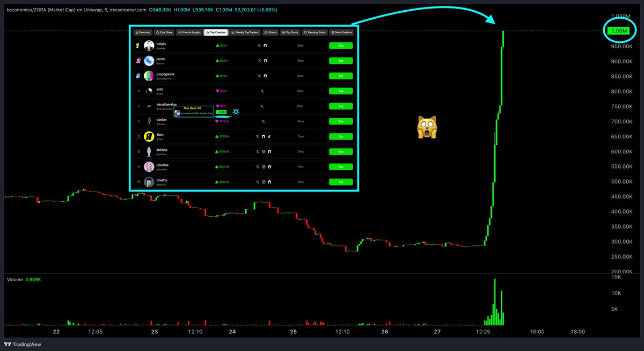Buy the jacob creator coin
This screenshot has width=644, height=351.
click(x=341, y=61)
